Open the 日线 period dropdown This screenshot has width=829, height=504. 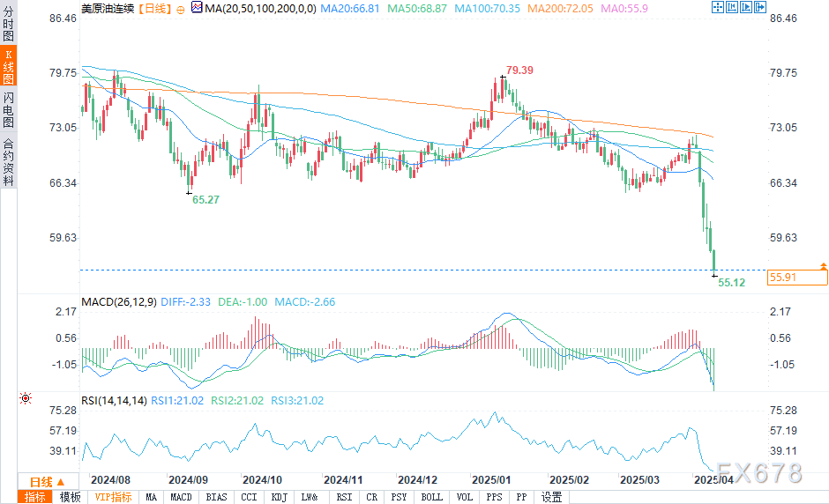(x=48, y=482)
